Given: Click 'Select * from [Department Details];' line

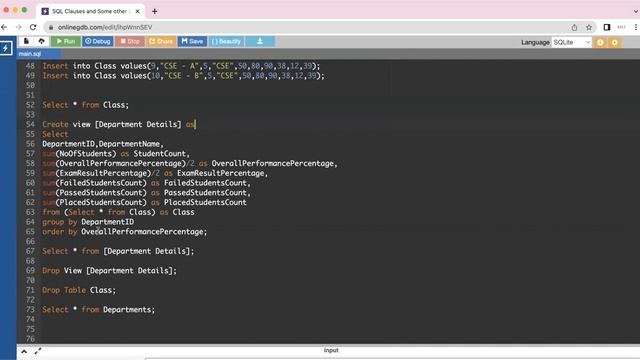Looking at the screenshot, I should tap(118, 251).
